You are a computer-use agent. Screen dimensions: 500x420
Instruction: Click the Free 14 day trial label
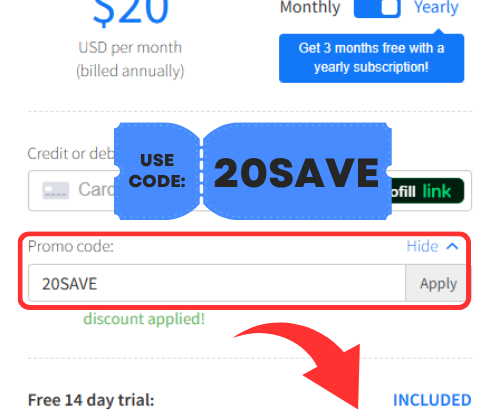[x=91, y=400]
